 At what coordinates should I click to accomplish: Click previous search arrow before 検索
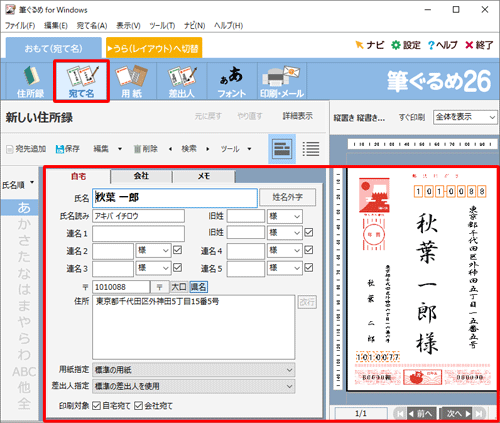(170, 149)
